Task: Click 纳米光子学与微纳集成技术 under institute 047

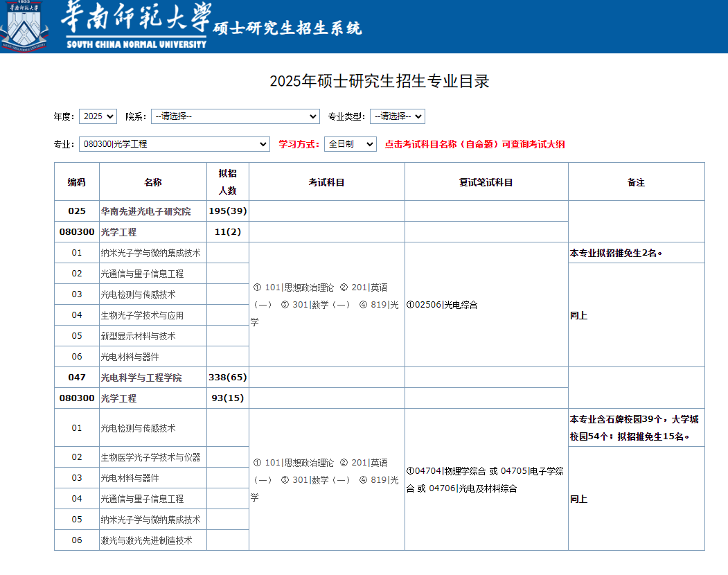Action: click(x=150, y=520)
